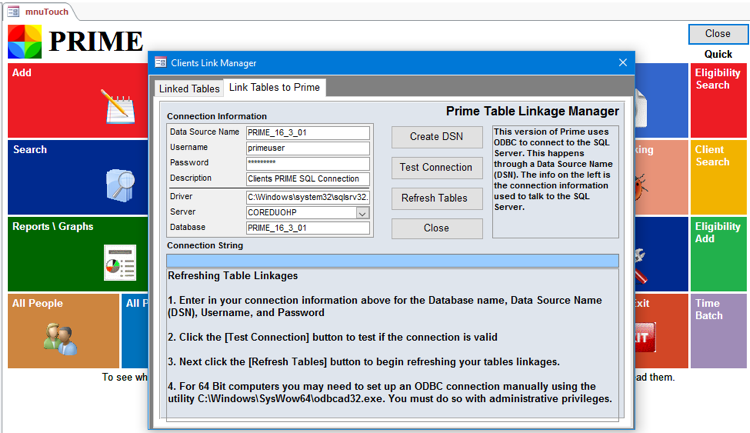Click the All People users icon
Screen dimensions: 750x433
tap(59, 338)
